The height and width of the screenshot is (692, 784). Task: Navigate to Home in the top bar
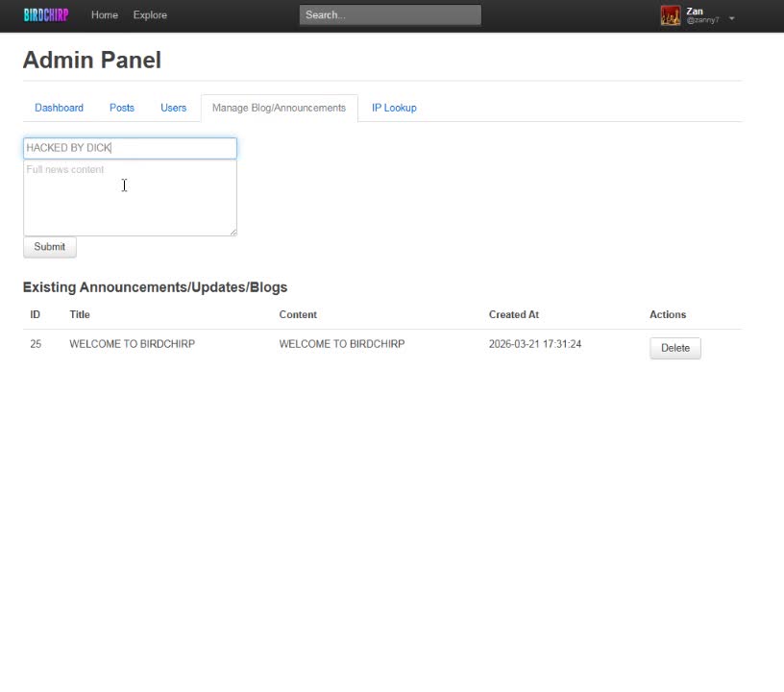[x=104, y=14]
